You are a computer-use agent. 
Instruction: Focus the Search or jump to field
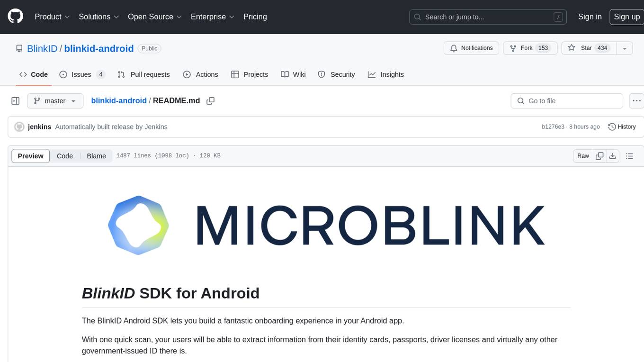[488, 17]
